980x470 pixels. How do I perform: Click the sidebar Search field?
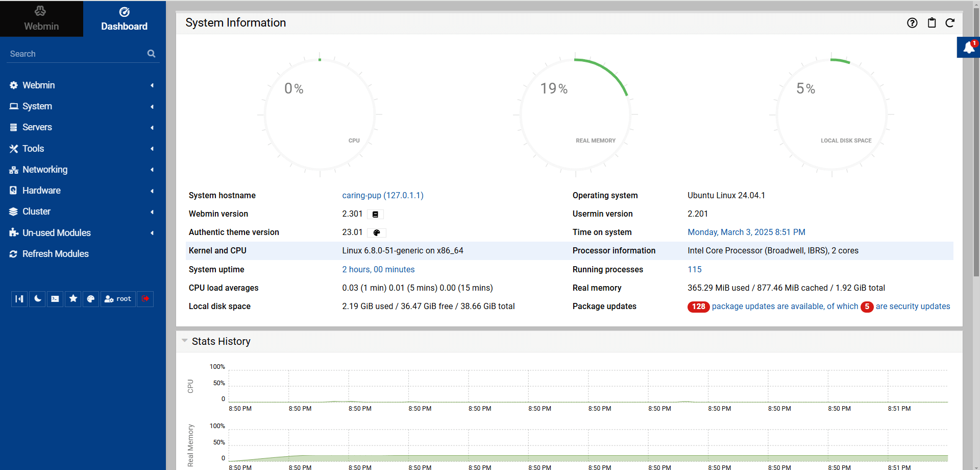coord(77,54)
